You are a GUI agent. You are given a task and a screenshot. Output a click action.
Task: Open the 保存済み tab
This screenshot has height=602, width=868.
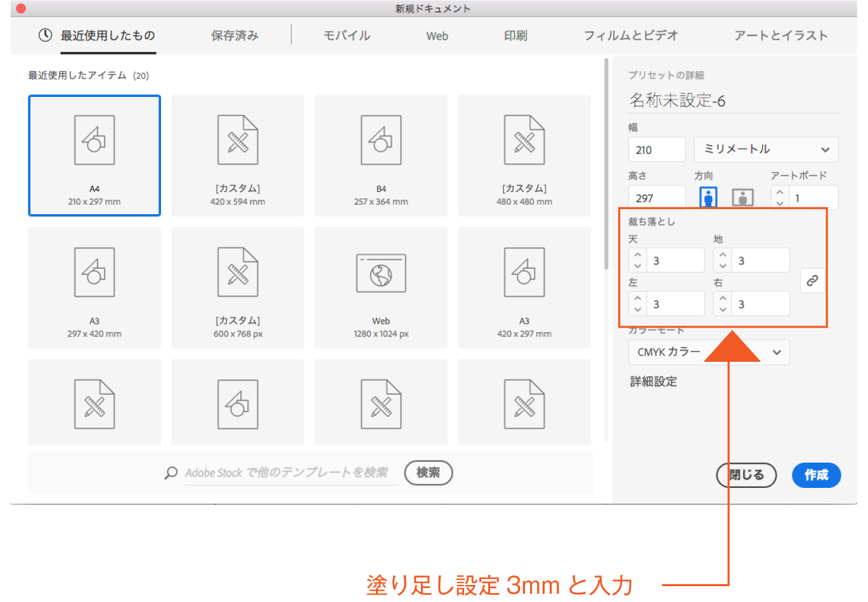tap(235, 35)
